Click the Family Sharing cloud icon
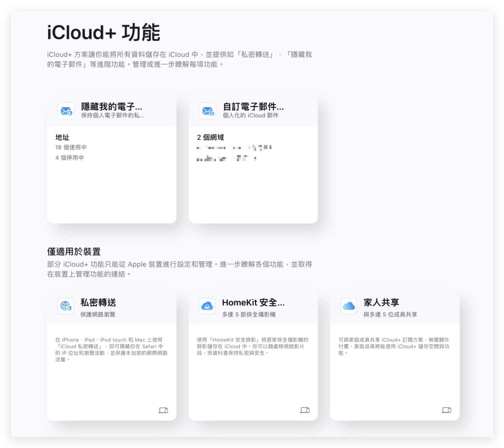Viewport: 504px width, 448px height. click(349, 306)
